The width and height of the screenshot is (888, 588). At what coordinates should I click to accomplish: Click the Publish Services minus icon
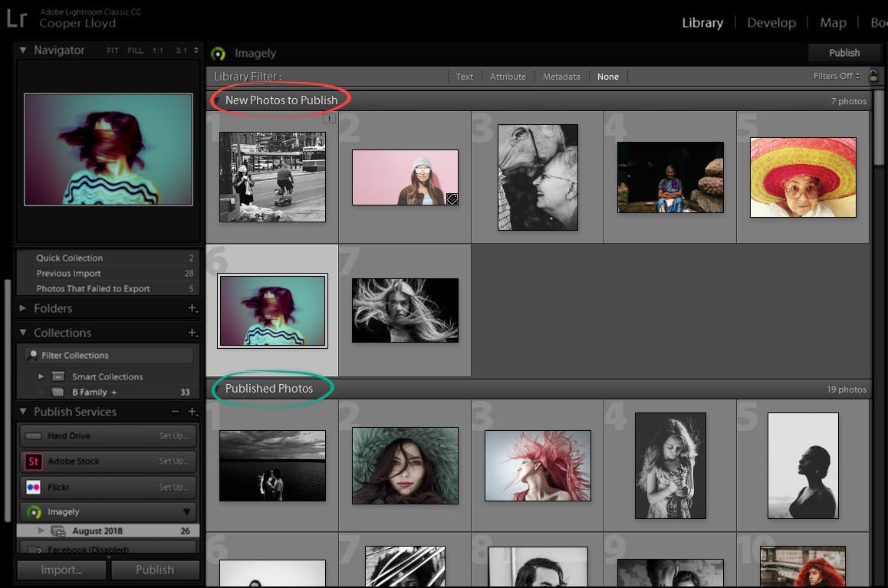point(175,412)
